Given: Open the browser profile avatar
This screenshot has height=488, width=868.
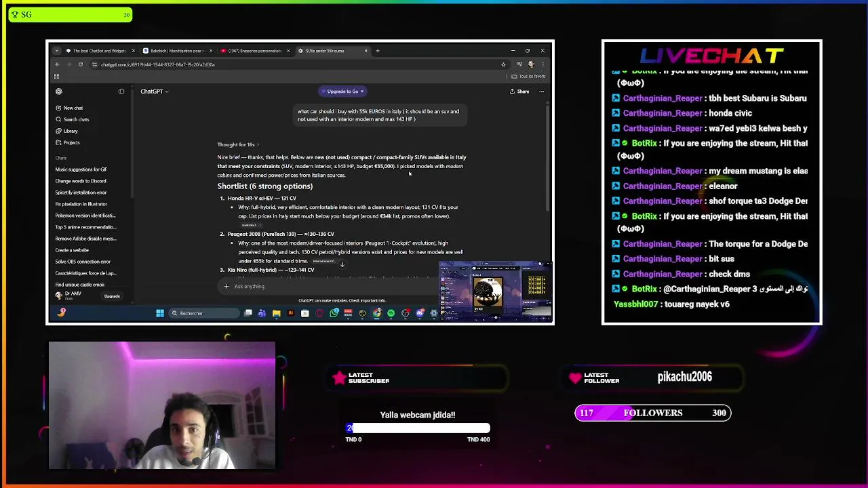Looking at the screenshot, I should (531, 64).
